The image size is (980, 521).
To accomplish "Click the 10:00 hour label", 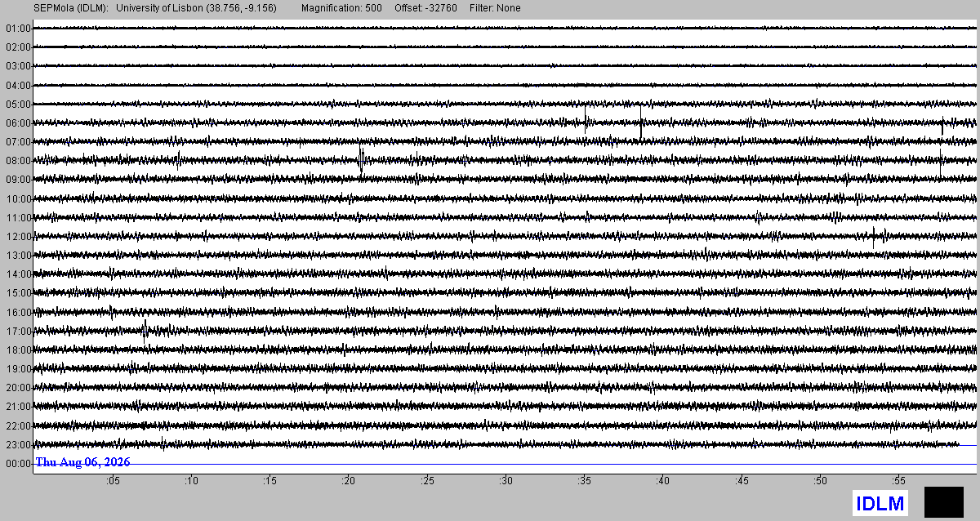I will tap(17, 198).
